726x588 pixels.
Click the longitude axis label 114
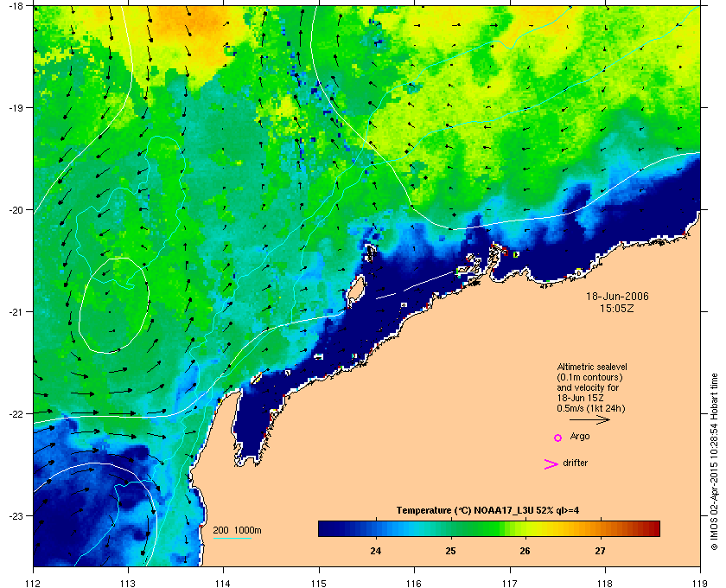tap(223, 583)
